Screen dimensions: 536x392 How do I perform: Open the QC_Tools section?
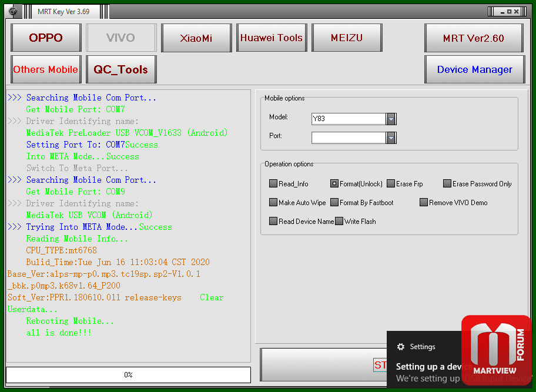click(x=121, y=69)
